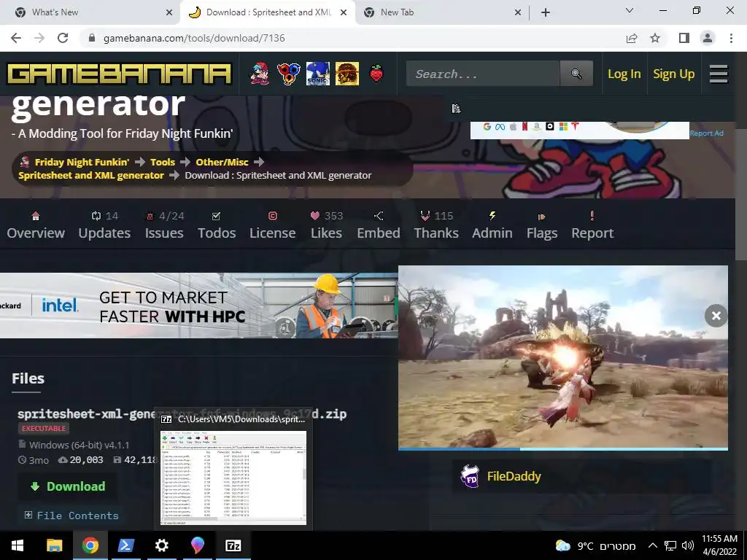The image size is (747, 560).
Task: Open the Sonic game icon in header
Action: [x=318, y=74]
